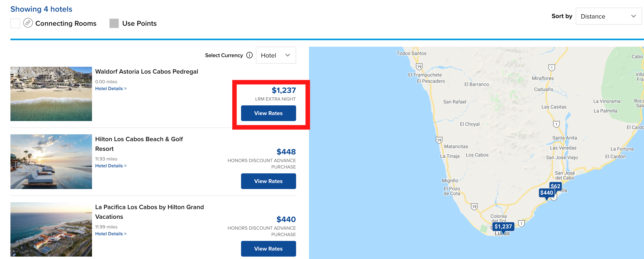Open the Sort by Distance dropdown
Screen dimensions: 644x259
(x=608, y=16)
